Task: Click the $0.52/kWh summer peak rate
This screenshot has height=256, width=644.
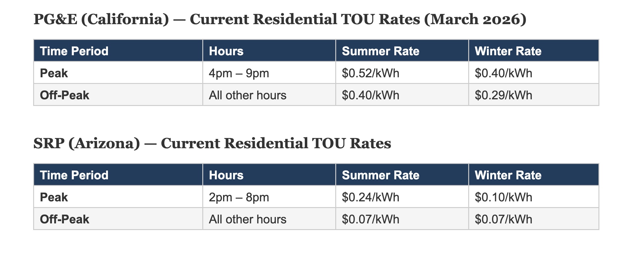Action: (x=371, y=73)
